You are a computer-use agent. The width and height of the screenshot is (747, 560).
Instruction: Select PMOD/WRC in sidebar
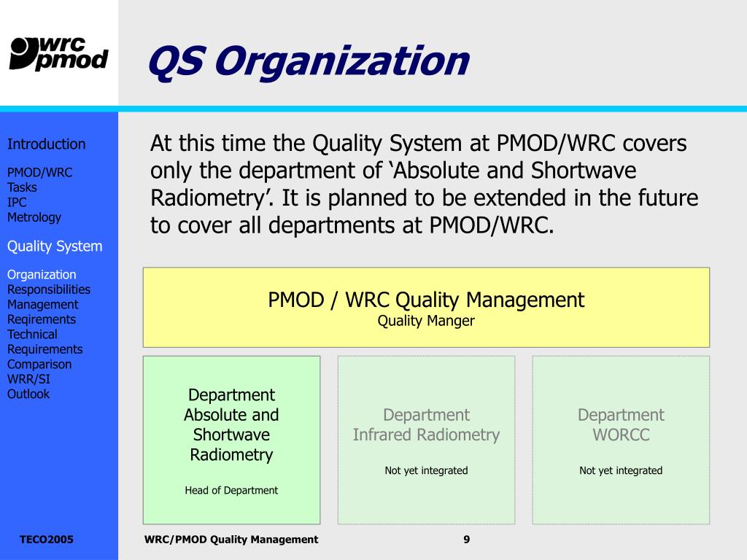(x=39, y=172)
